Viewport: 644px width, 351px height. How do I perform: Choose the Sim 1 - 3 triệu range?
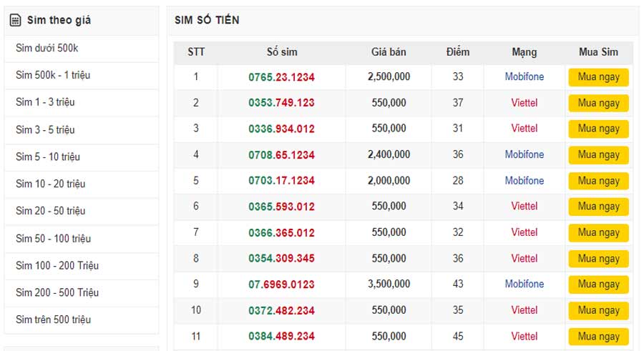tap(45, 102)
